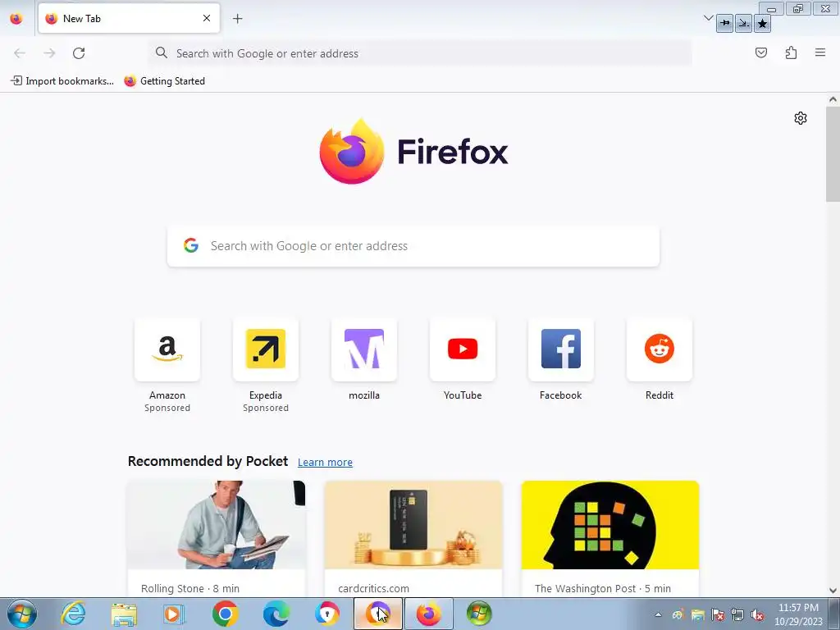Screen dimensions: 840x630
Task: Open Firefox View from the tab strip
Action: click(x=16, y=19)
